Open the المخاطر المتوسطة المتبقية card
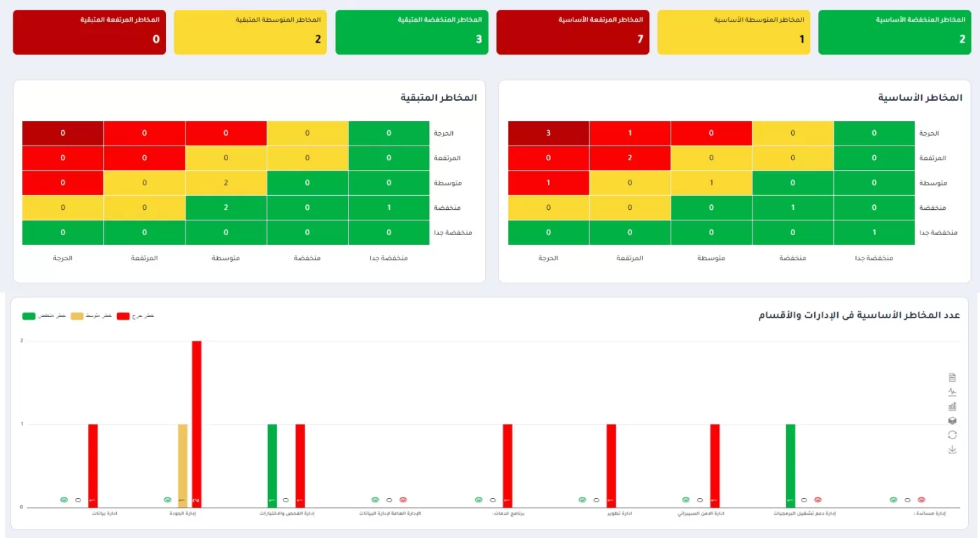Image resolution: width=980 pixels, height=538 pixels. (x=250, y=32)
